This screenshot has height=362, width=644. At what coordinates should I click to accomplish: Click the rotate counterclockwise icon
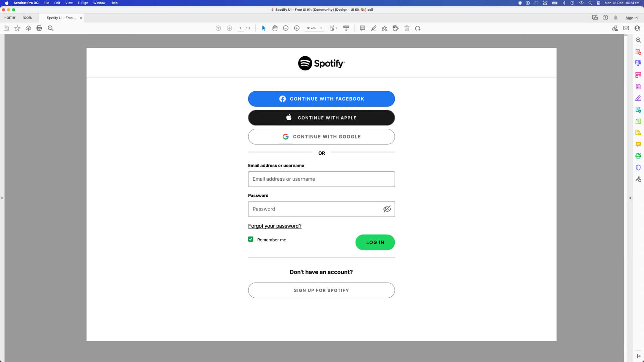418,28
